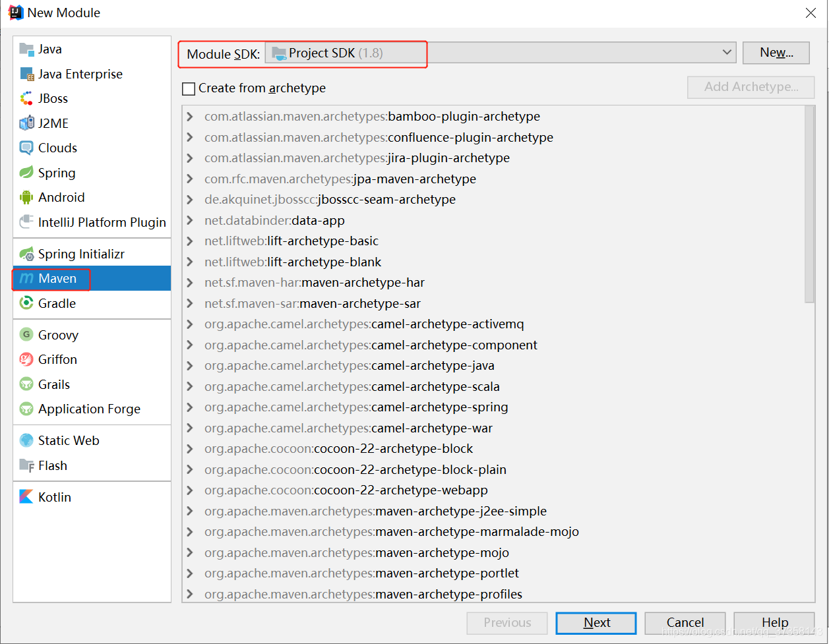Select maven-archetype-mojo row
Image resolution: width=829 pixels, height=644 pixels.
[493, 552]
